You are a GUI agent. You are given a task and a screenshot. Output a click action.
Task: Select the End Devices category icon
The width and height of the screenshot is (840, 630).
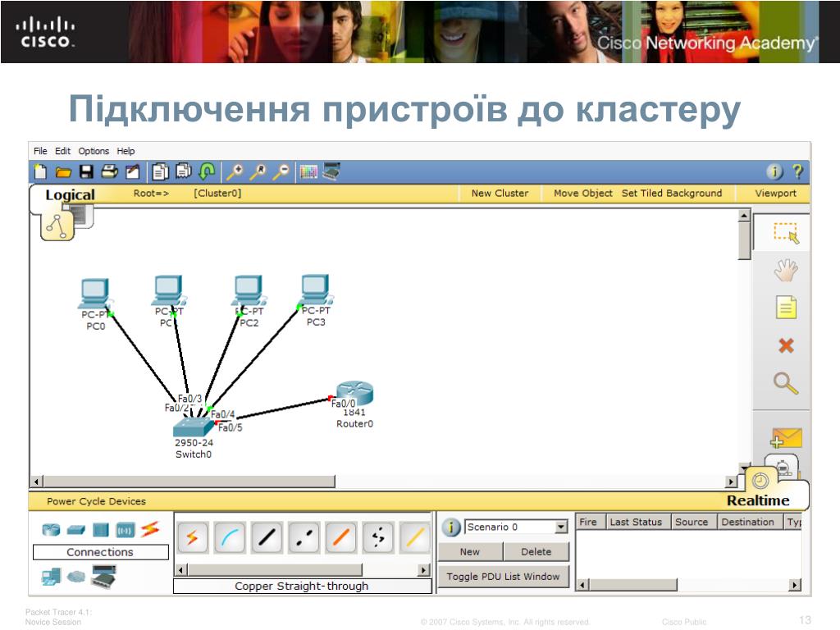(x=51, y=577)
